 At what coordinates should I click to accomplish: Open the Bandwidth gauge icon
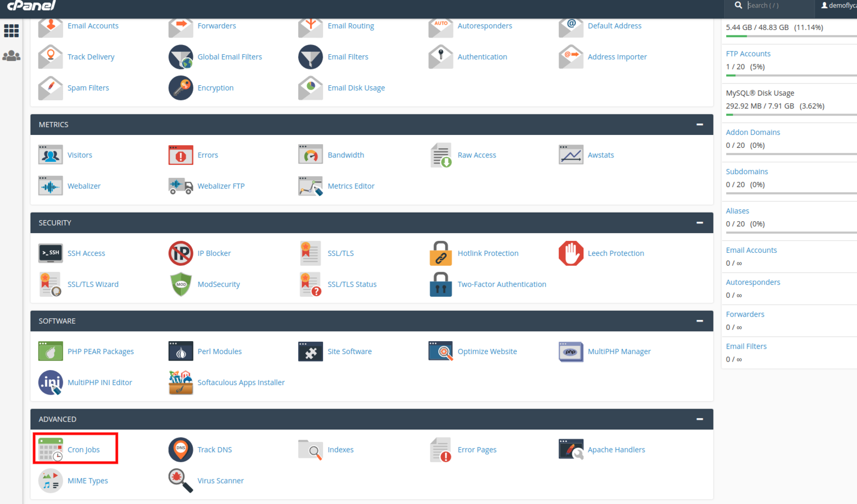[310, 155]
